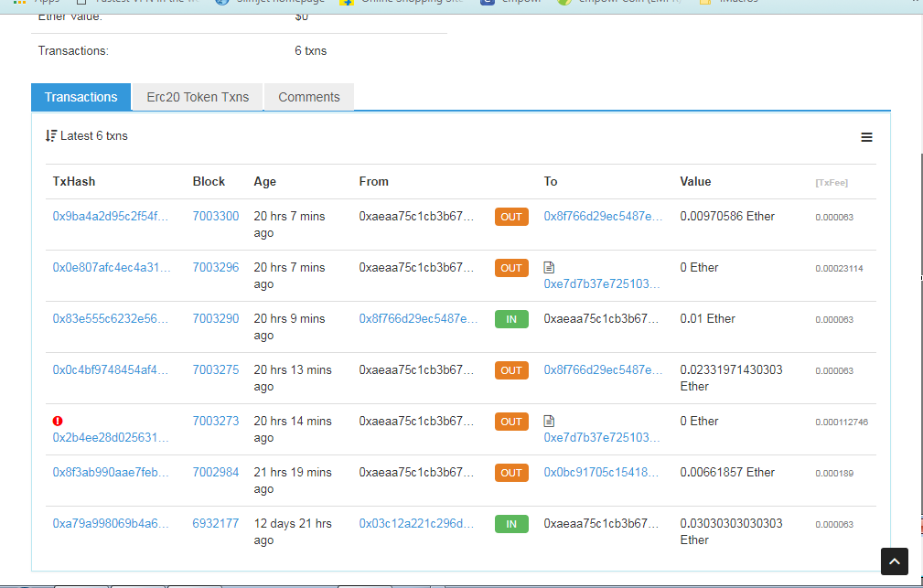Open block 7003273
The image size is (923, 588).
click(x=216, y=421)
